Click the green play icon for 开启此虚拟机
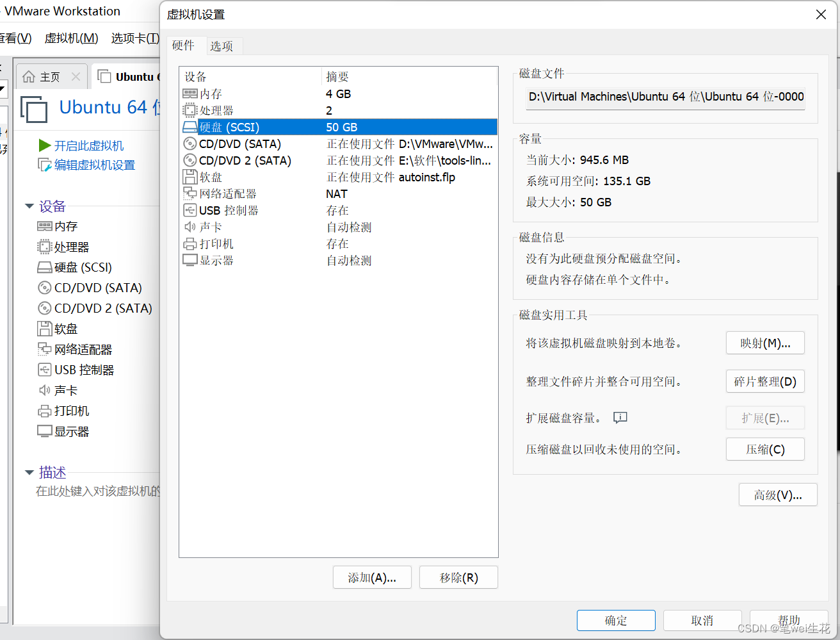Image resolution: width=840 pixels, height=640 pixels. tap(44, 145)
